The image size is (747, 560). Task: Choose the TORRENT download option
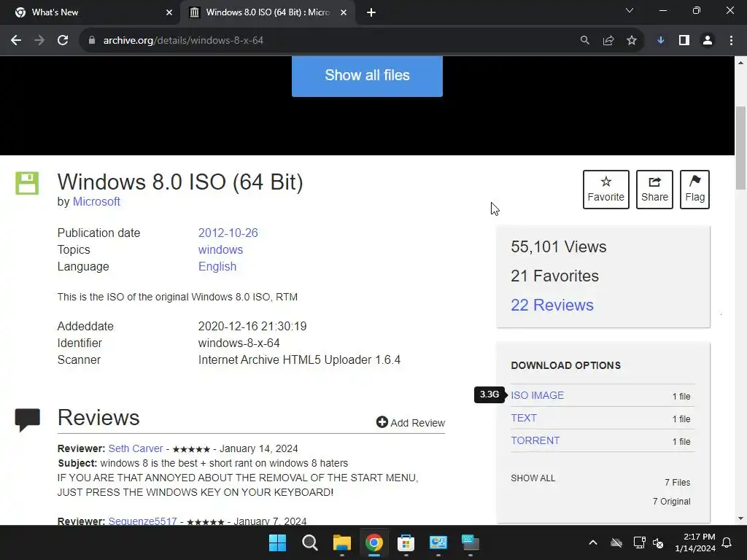tap(535, 440)
